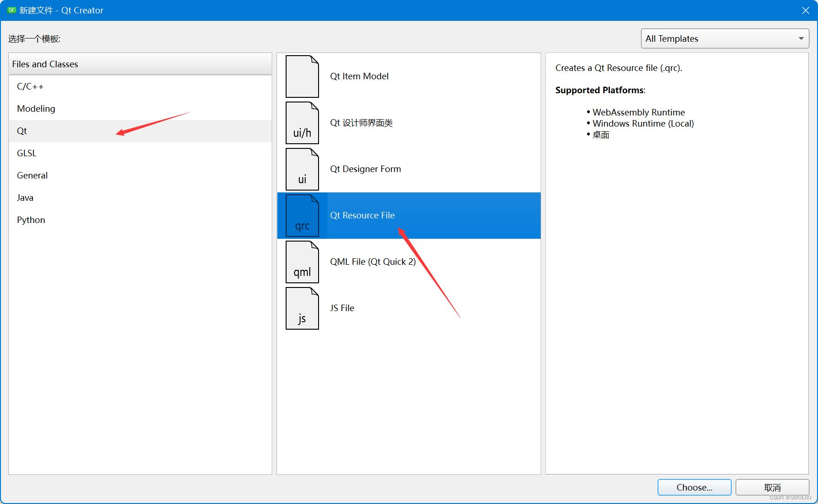Viewport: 818px width, 504px height.
Task: Click the Windows Runtime (Local) platform text
Action: [x=643, y=123]
